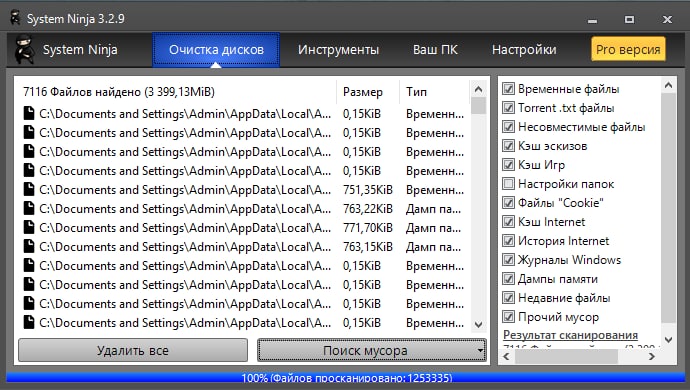690x390 pixels.
Task: Click the file icon of the 771,70KiB row
Action: [x=29, y=227]
